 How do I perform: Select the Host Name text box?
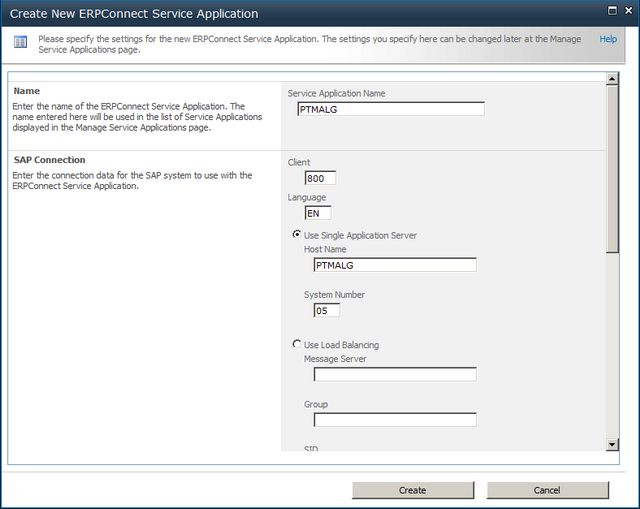click(x=395, y=265)
